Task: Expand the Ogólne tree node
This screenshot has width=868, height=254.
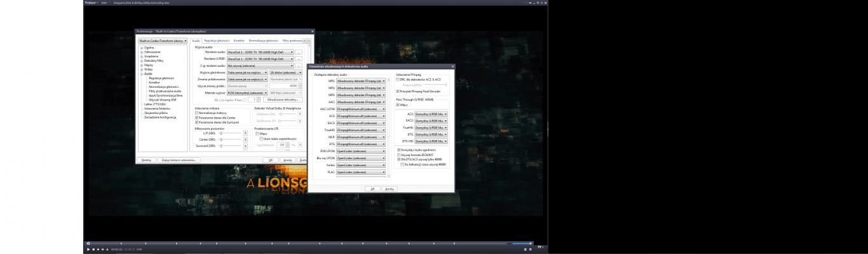Action: point(142,48)
